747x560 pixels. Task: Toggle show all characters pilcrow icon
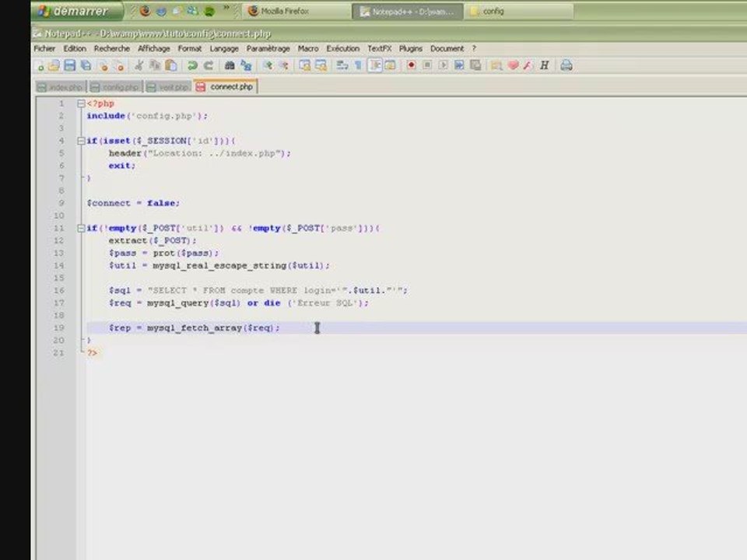pyautogui.click(x=358, y=65)
